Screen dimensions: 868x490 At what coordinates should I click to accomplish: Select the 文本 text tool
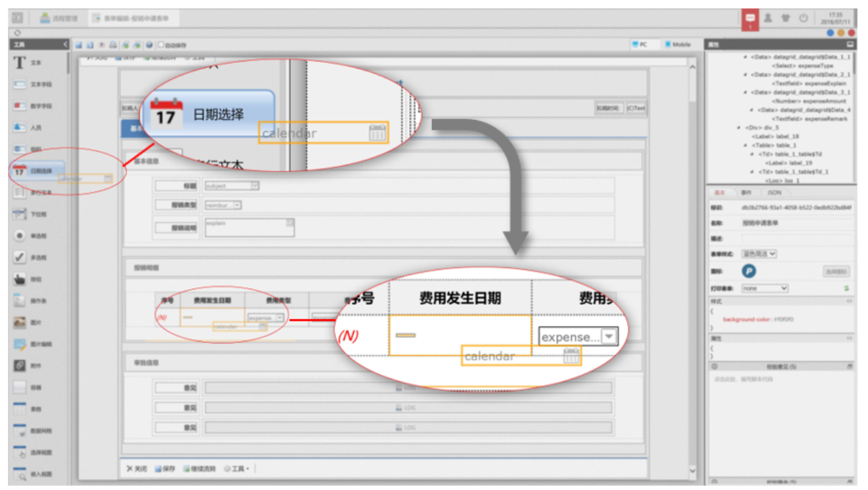click(x=29, y=63)
